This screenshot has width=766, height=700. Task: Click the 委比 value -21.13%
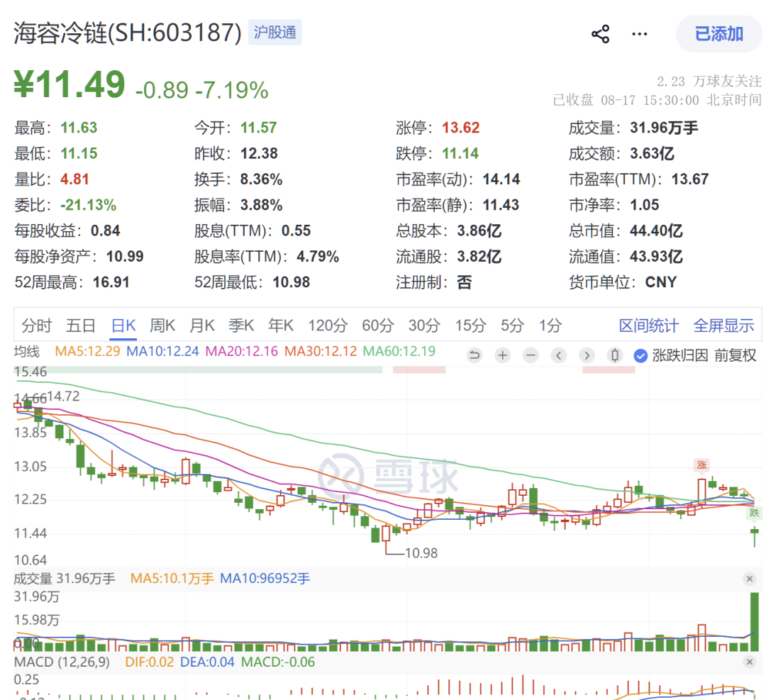[88, 205]
